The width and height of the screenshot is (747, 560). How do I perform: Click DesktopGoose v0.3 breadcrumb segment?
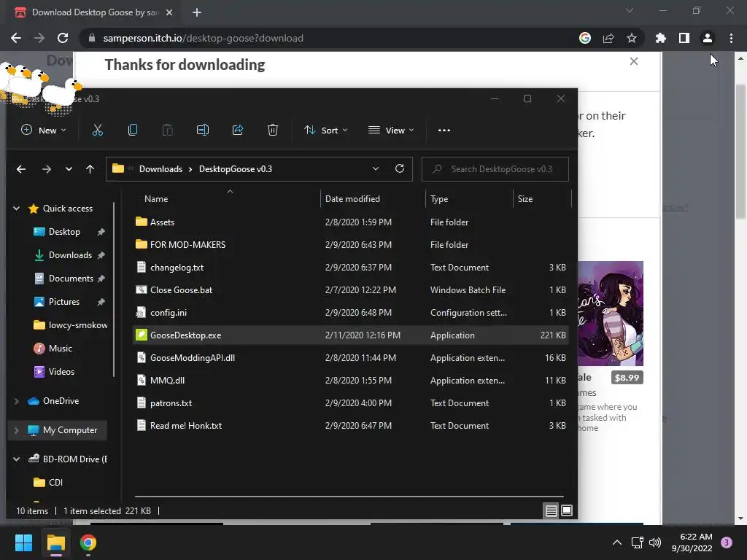[x=236, y=169]
